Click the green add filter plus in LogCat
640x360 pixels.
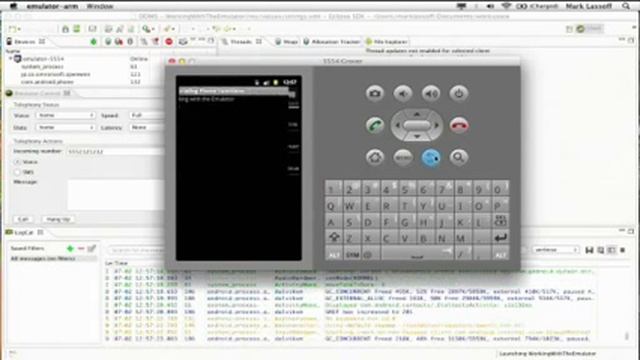click(70, 248)
